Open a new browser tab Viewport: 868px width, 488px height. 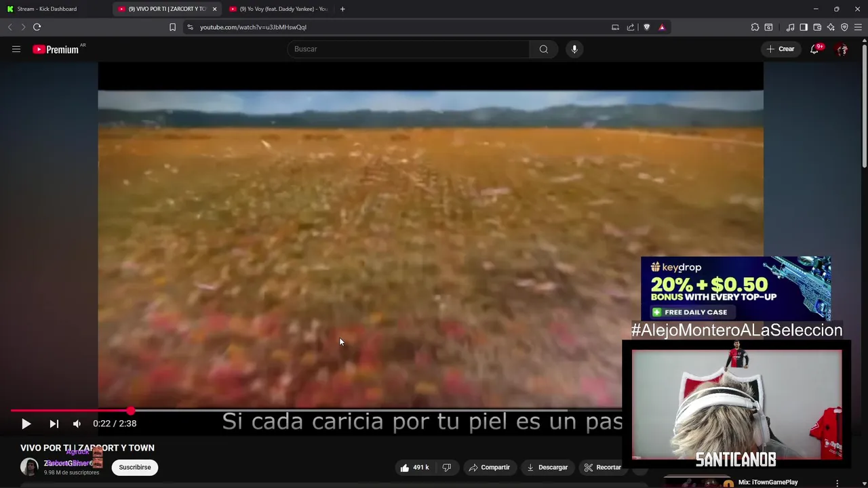coord(342,9)
